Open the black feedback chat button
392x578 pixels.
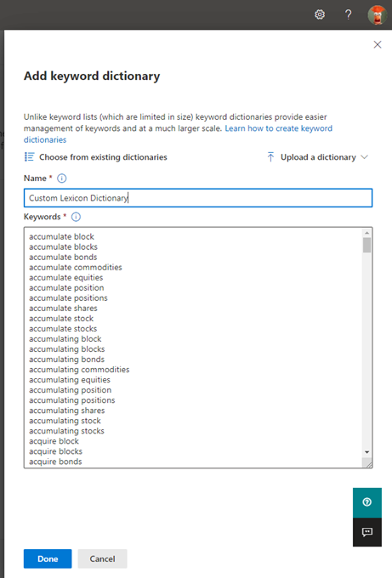[367, 532]
